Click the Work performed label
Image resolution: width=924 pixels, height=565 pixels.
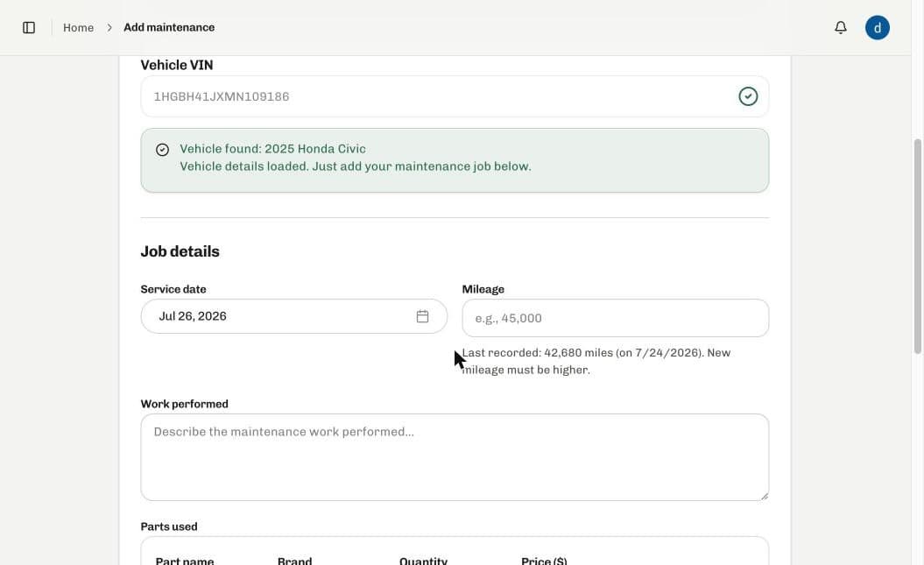click(184, 404)
